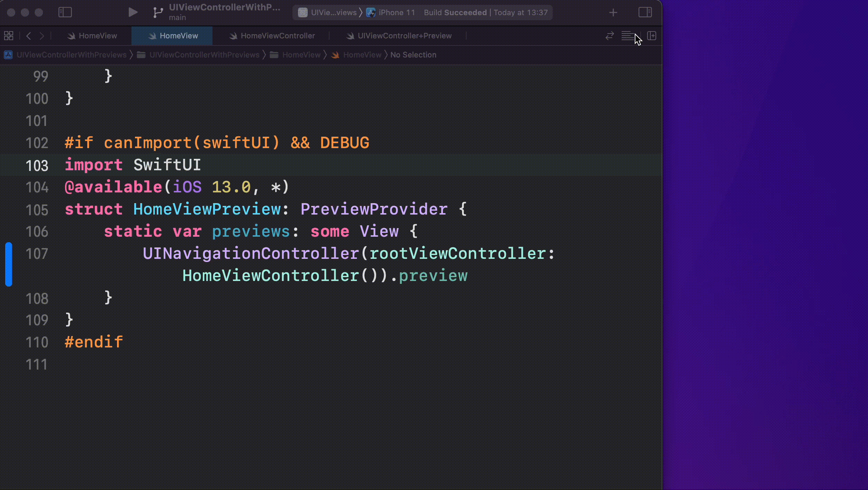Click 'previews' variable name
This screenshot has height=490, width=868.
(x=251, y=231)
